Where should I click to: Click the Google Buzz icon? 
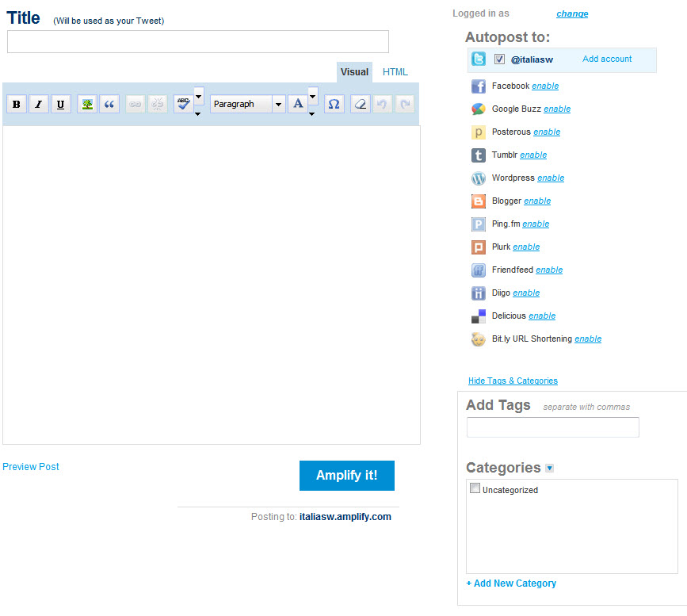(479, 109)
